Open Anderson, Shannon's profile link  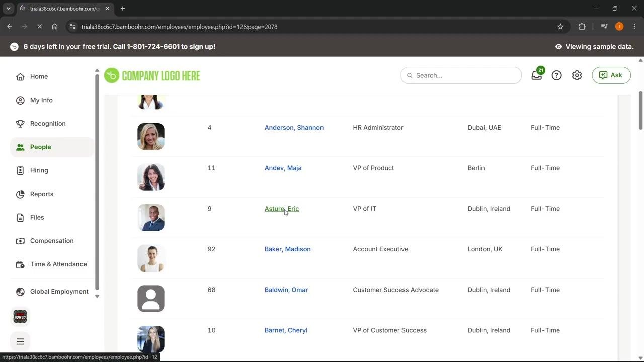(294, 128)
